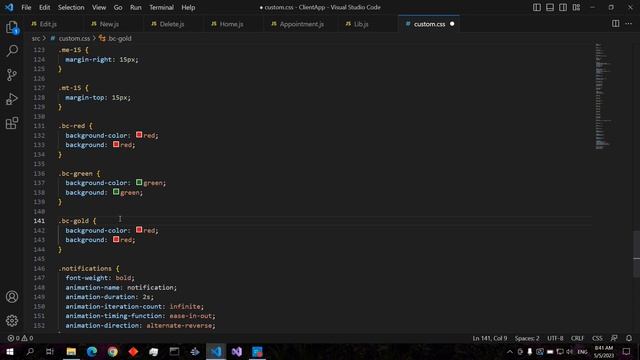The image size is (640, 360).
Task: Toggle primary side bar layout icon
Action: (537, 7)
